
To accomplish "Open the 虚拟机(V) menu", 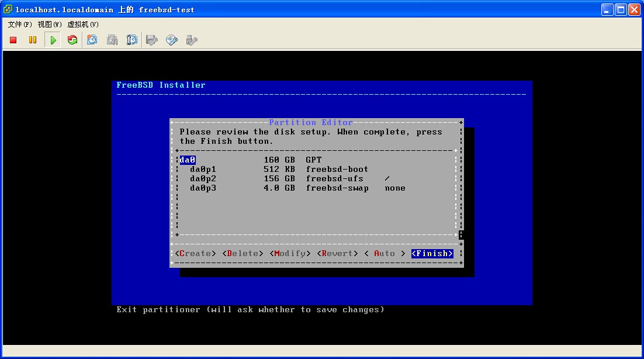I will click(83, 25).
